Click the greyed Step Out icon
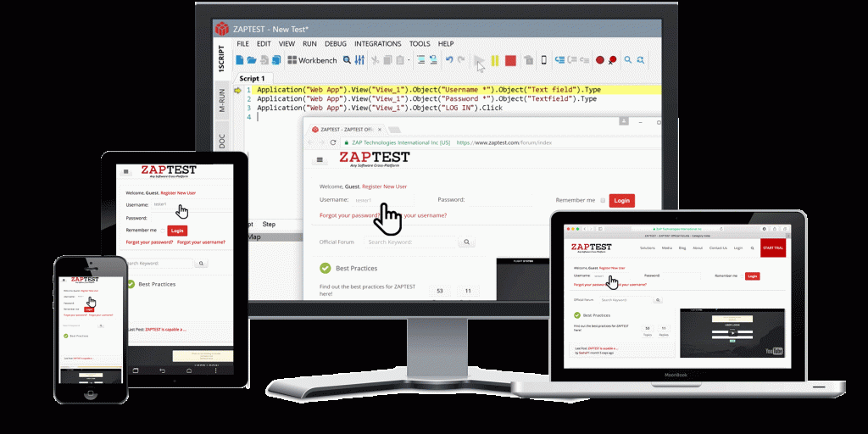The width and height of the screenshot is (868, 434). tap(585, 60)
